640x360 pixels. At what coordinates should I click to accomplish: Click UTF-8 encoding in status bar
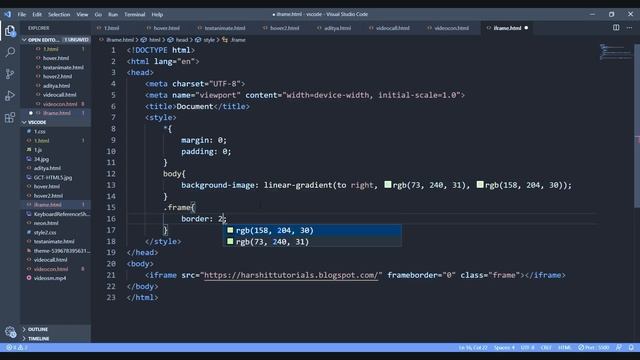pos(527,348)
